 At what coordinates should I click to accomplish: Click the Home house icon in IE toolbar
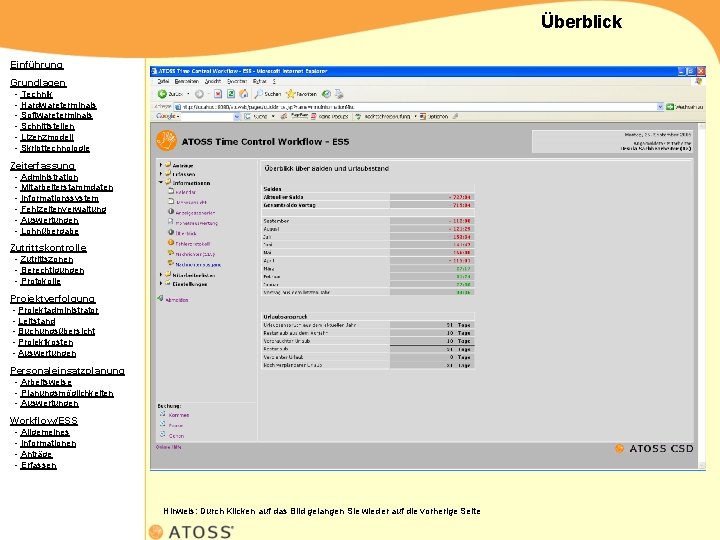click(243, 94)
